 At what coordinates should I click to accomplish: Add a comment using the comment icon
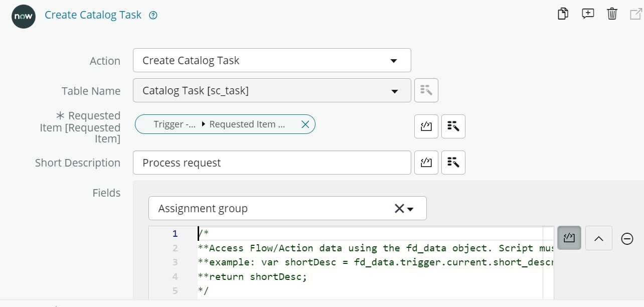click(x=587, y=14)
